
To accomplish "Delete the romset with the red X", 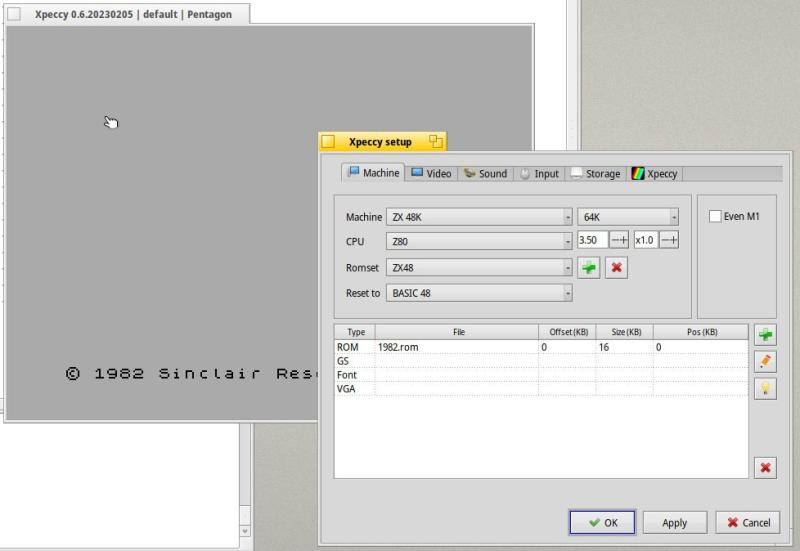I will (616, 268).
